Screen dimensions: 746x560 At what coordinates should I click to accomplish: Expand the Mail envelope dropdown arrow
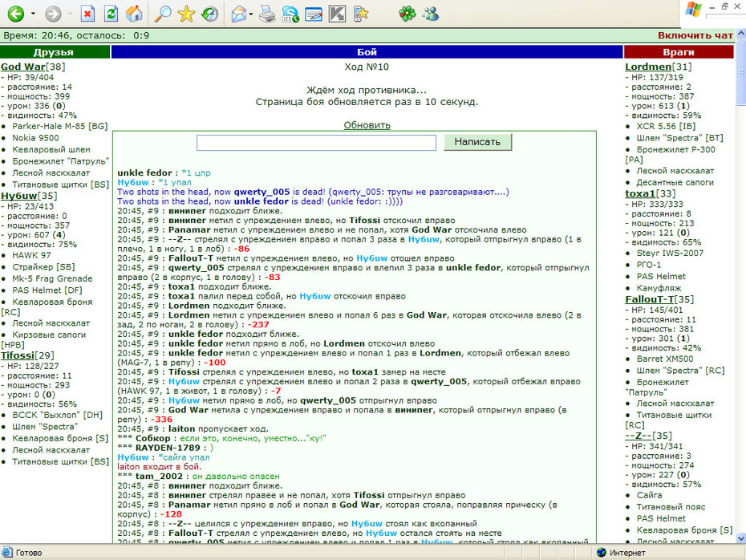click(x=251, y=14)
